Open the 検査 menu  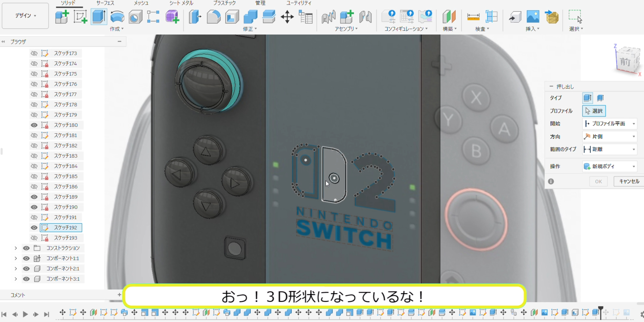[x=482, y=29]
